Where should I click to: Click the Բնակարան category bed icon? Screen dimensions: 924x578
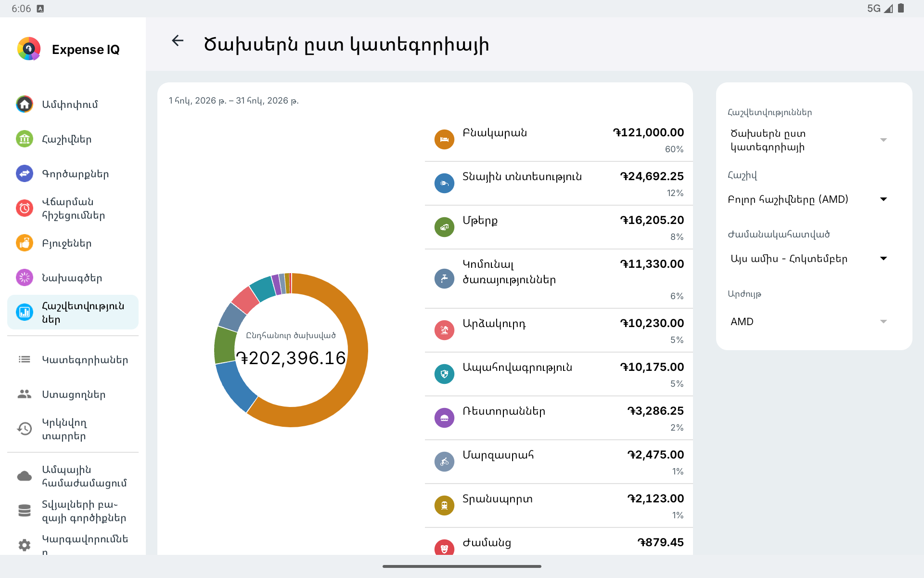click(x=444, y=140)
